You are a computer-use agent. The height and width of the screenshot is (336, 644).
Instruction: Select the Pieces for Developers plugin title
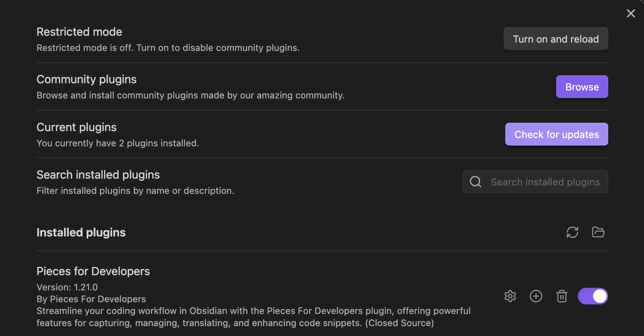click(x=93, y=271)
